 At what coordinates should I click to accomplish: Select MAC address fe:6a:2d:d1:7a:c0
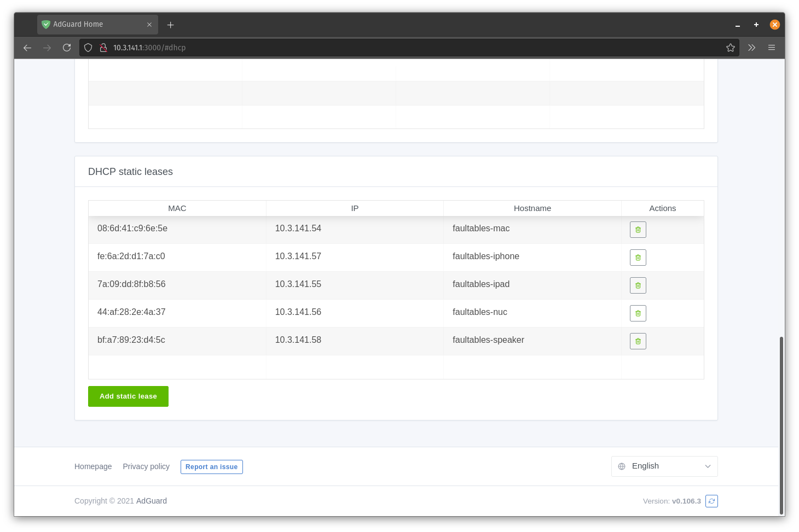131,256
